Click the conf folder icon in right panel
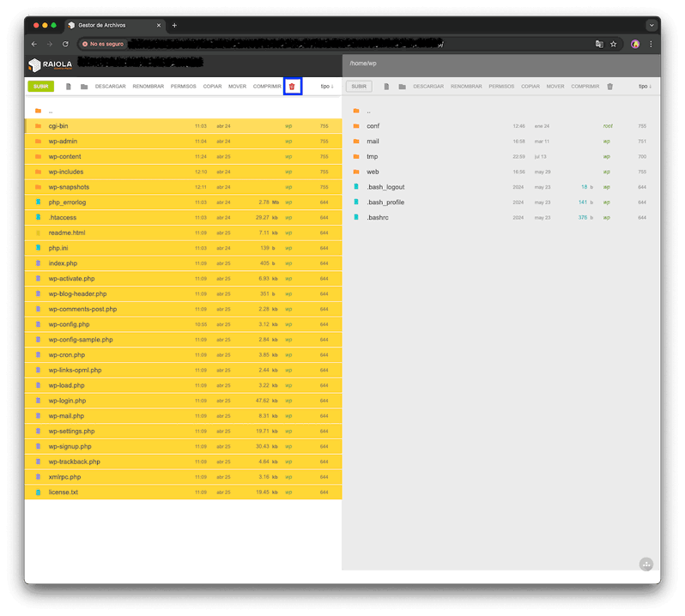 point(356,126)
